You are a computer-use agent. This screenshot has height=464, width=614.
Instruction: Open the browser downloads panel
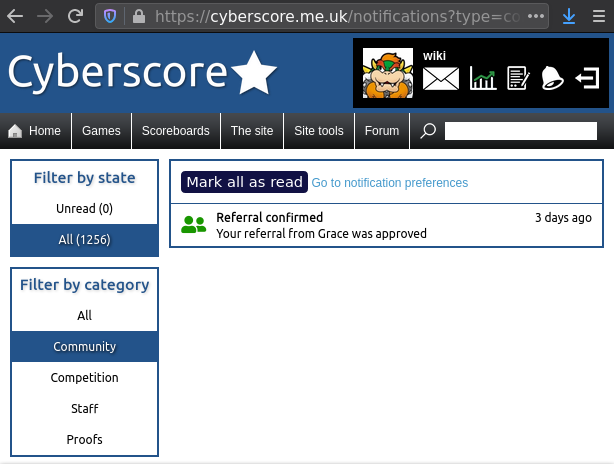coord(569,16)
